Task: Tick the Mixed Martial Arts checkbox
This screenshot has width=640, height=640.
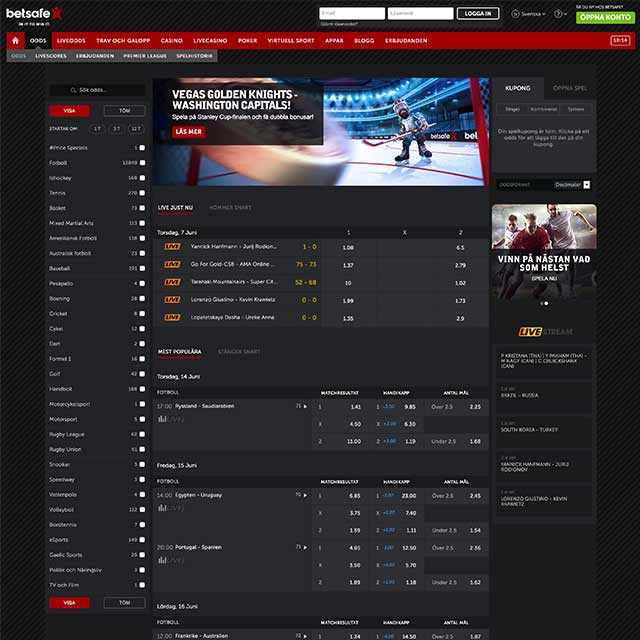Action: (142, 223)
